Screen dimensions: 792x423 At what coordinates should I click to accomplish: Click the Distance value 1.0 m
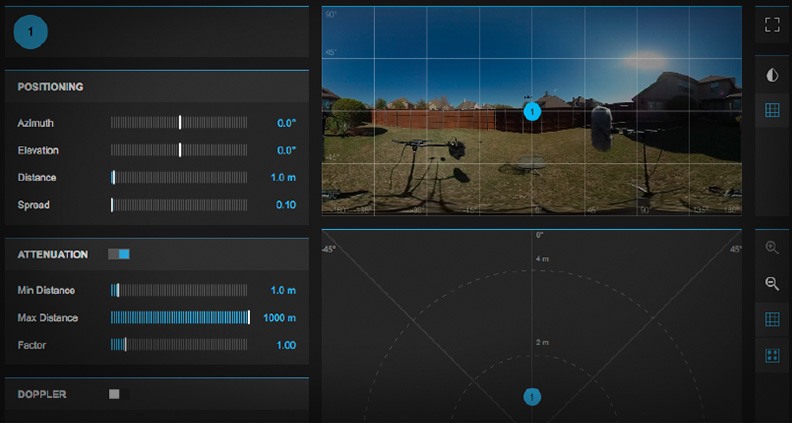tap(283, 177)
